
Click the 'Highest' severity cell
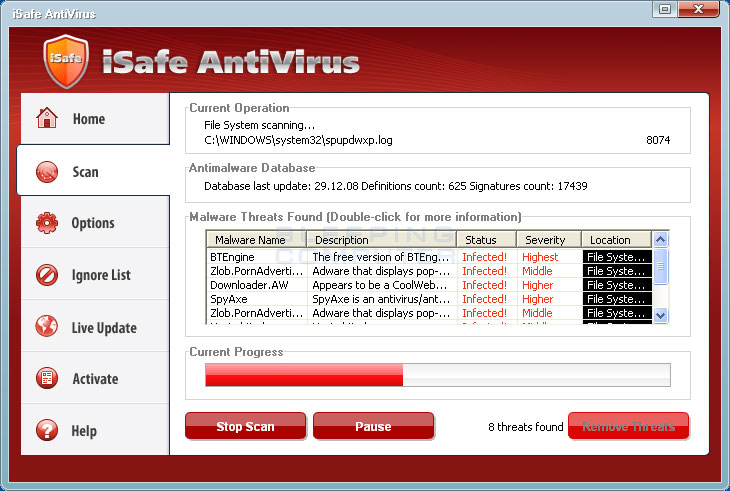pos(540,257)
